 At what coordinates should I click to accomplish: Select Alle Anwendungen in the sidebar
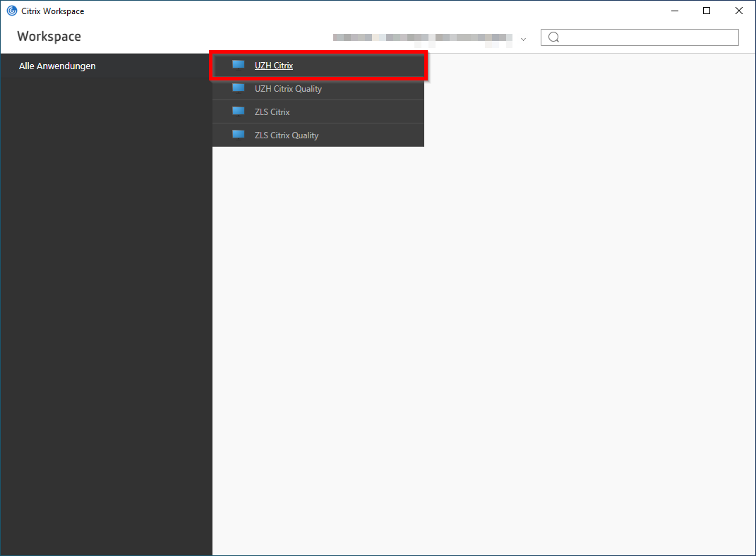click(x=57, y=66)
